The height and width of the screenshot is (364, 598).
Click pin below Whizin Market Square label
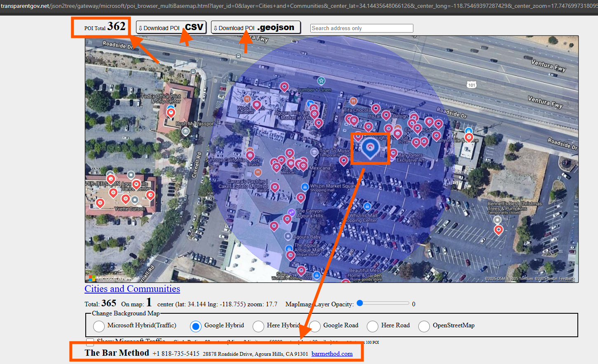coord(301,198)
